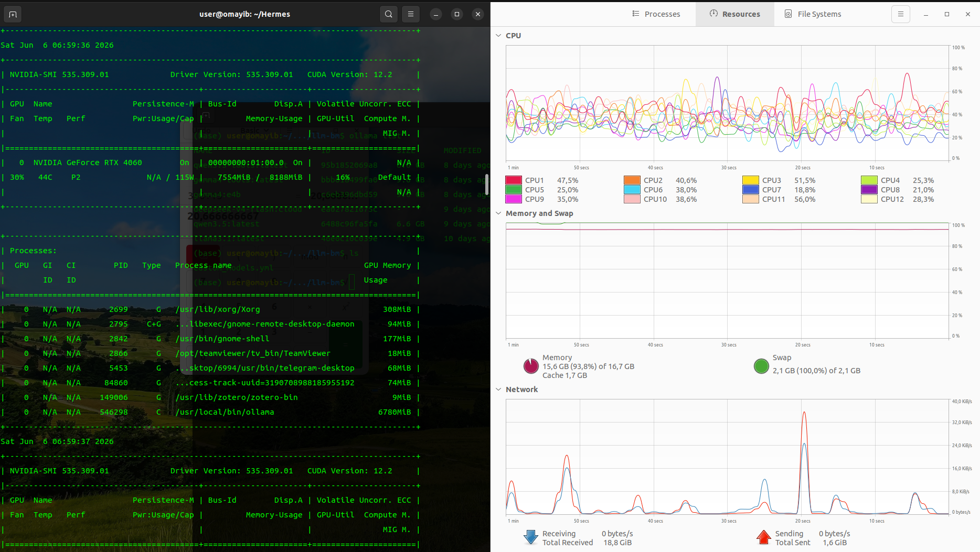The width and height of the screenshot is (980, 552).
Task: Select the Resources tab
Action: (x=735, y=14)
